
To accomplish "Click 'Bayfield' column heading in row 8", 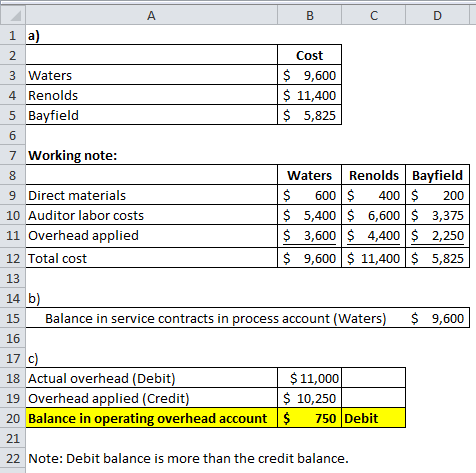I will pos(437,175).
